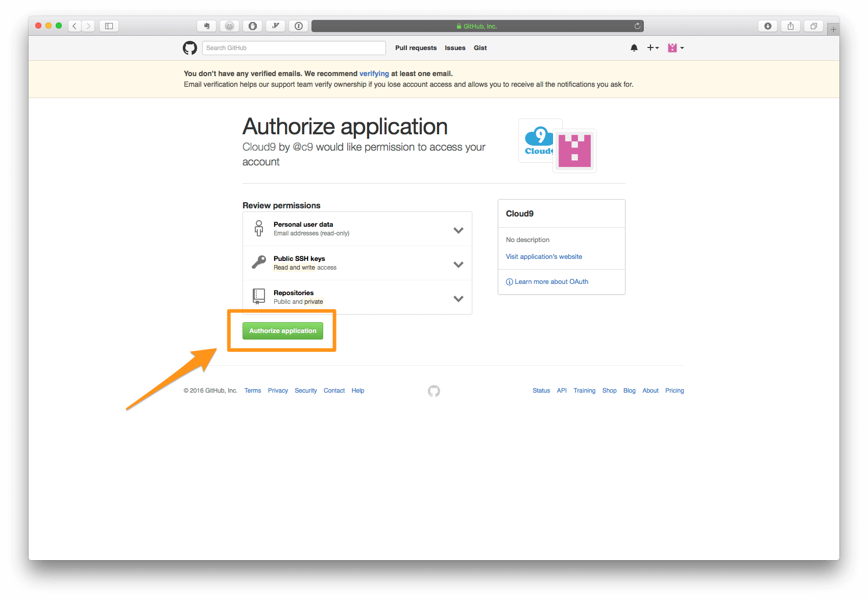Screen dimensions: 868x601
Task: Click the 1Password-style info extension icon
Action: tap(299, 26)
